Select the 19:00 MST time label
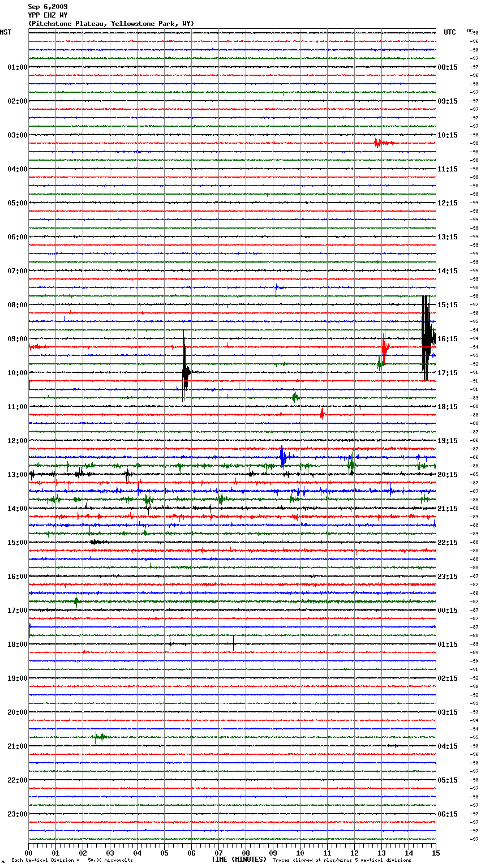 pyautogui.click(x=17, y=678)
